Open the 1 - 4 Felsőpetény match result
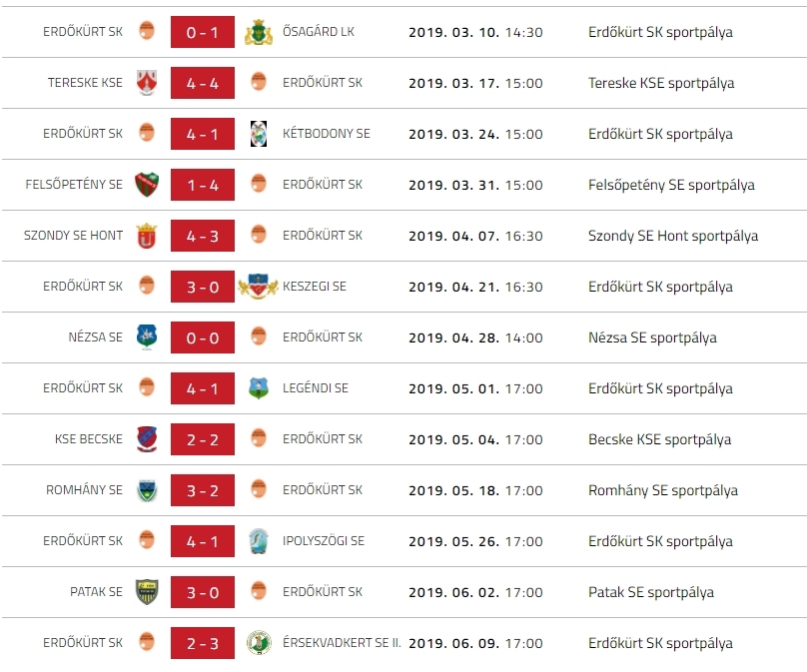 click(203, 185)
